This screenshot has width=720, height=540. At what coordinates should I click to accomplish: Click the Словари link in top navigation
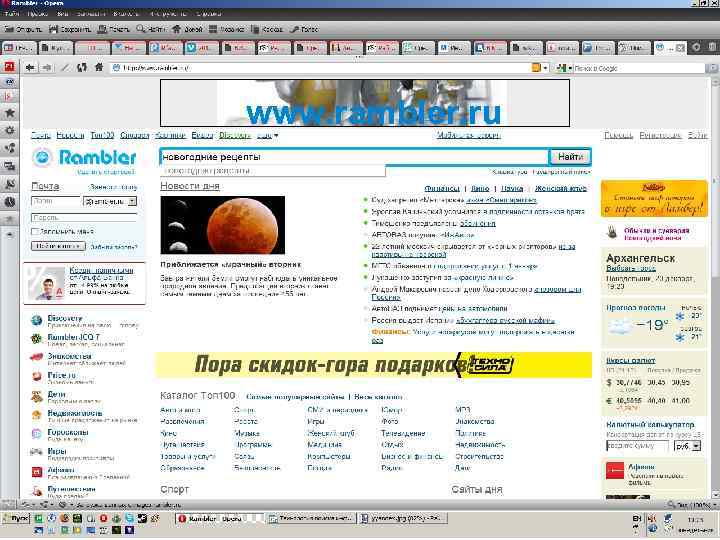(x=135, y=135)
